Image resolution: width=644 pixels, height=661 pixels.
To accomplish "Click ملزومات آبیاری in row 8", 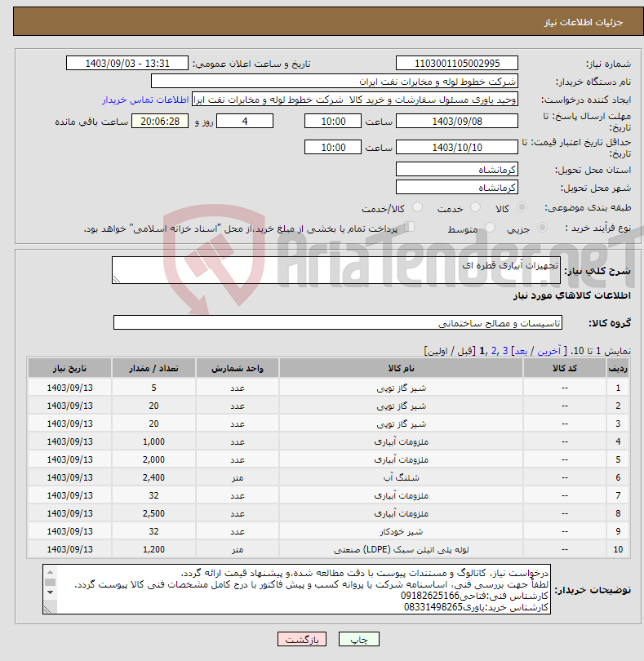I will tap(401, 513).
